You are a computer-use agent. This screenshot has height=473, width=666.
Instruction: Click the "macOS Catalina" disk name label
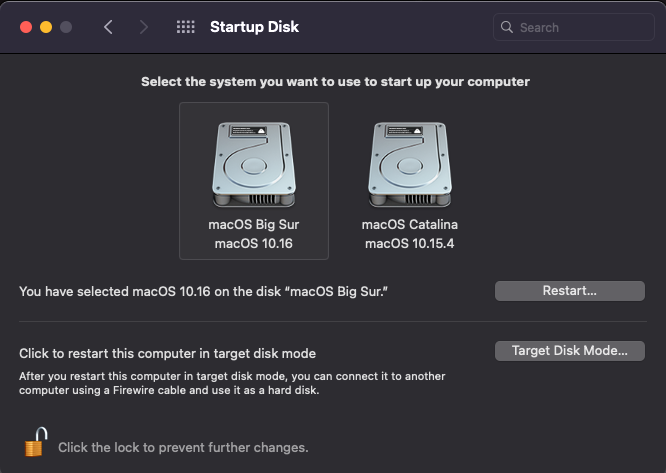click(x=409, y=224)
